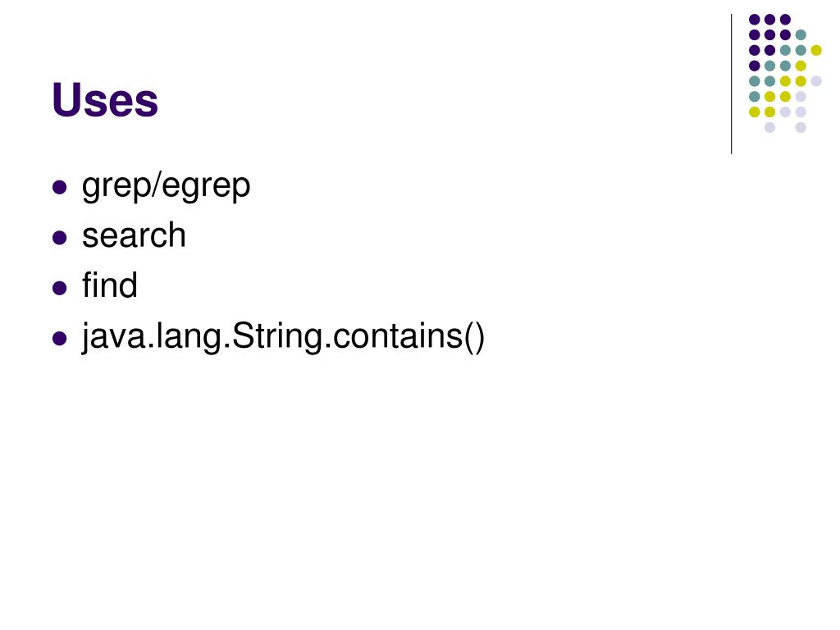
Task: Click the bullet dot beside java.lang.String.contains()
Action: coord(59,339)
